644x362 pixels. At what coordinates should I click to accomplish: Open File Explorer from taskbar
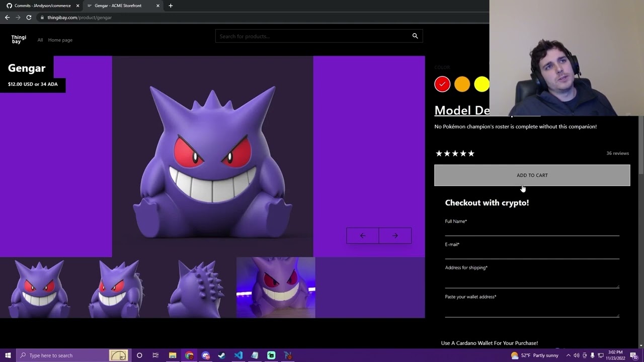click(x=172, y=355)
